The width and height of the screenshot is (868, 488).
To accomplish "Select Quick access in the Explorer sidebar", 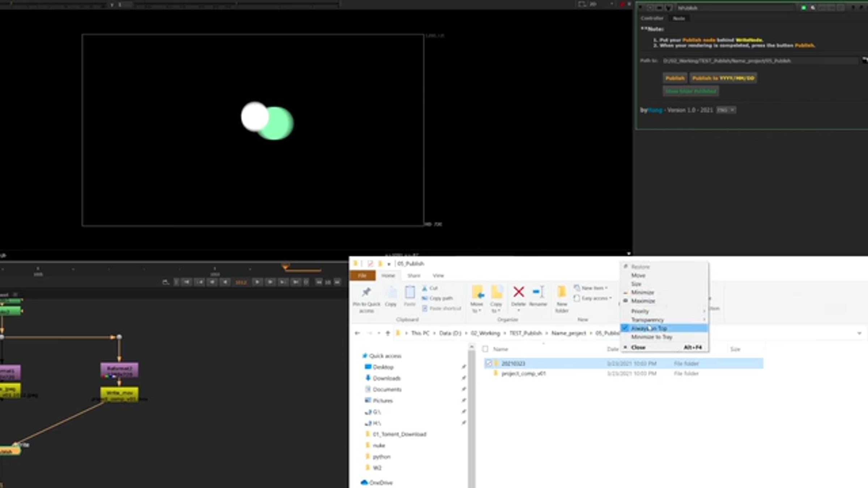I will pos(382,356).
